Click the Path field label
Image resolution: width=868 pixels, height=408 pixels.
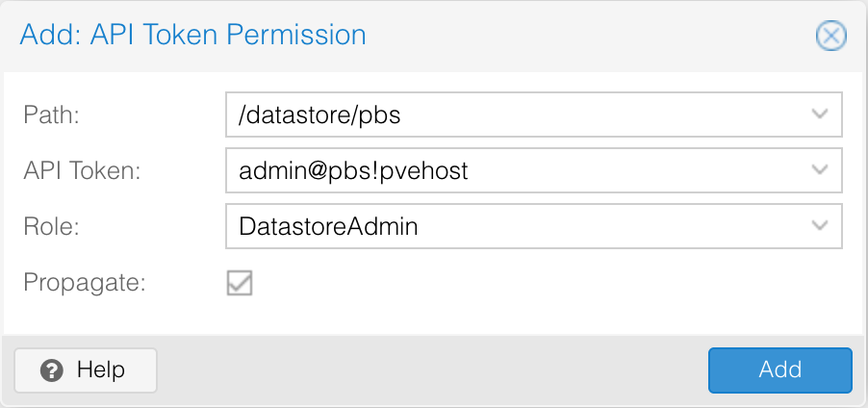tap(51, 115)
